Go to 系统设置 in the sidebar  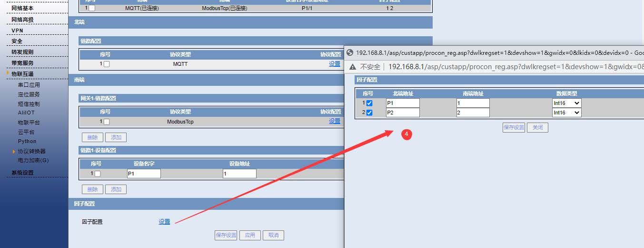click(x=23, y=173)
